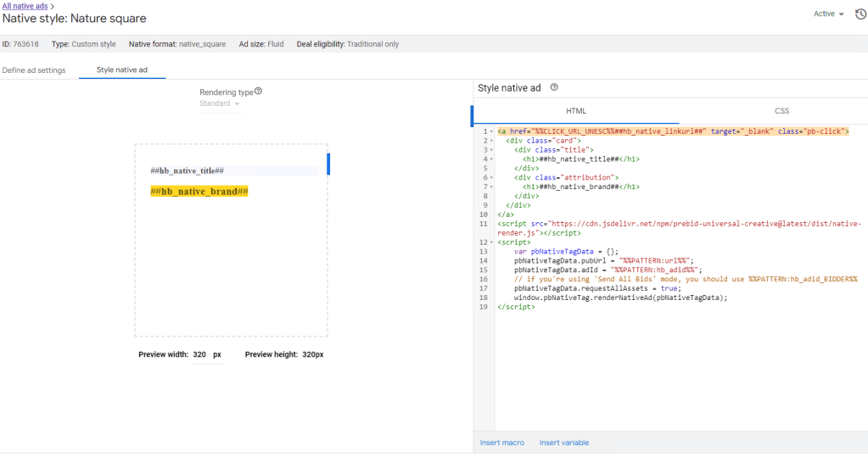Fold the card div on line 2
Image resolution: width=868 pixels, height=456 pixels.
point(491,141)
